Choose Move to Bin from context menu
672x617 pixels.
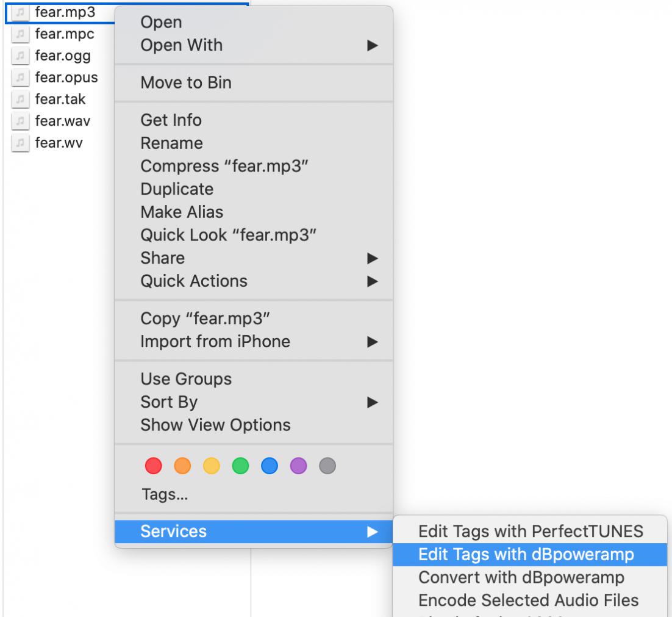coord(186,83)
